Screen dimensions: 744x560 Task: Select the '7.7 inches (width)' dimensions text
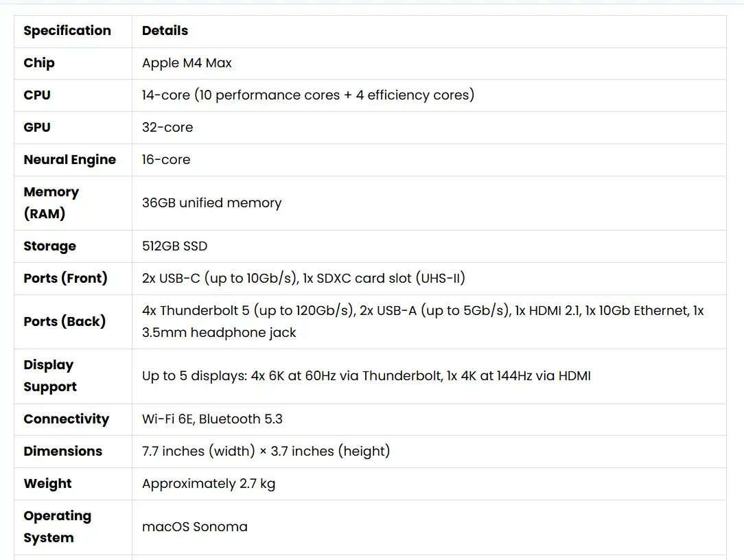pos(266,452)
